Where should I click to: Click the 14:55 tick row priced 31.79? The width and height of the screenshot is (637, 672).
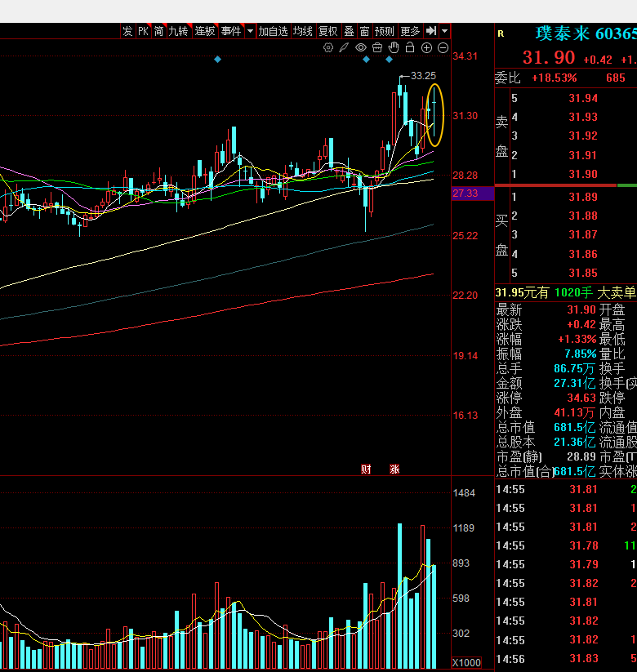[566, 564]
